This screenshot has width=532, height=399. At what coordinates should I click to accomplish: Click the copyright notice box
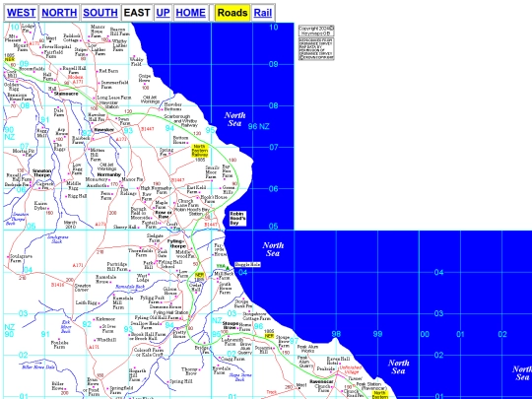coord(316,31)
